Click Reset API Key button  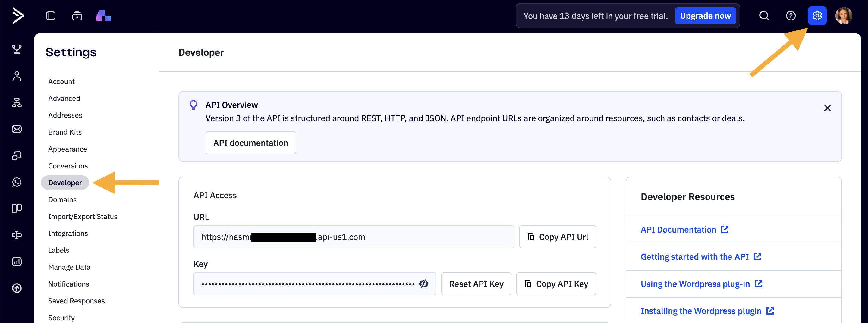pos(476,284)
